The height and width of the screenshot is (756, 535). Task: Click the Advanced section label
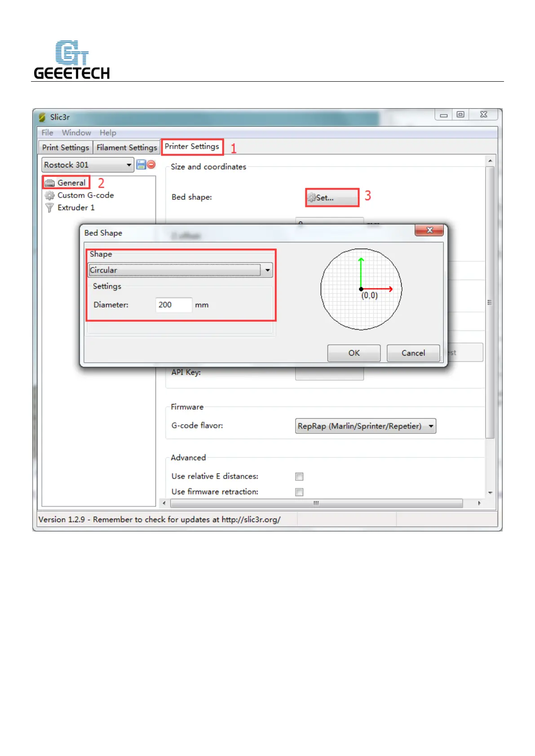pos(188,457)
